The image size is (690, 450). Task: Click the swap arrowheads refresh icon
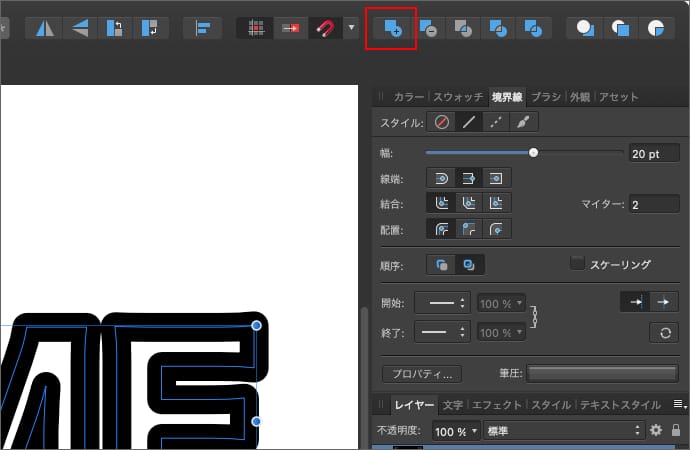click(661, 333)
